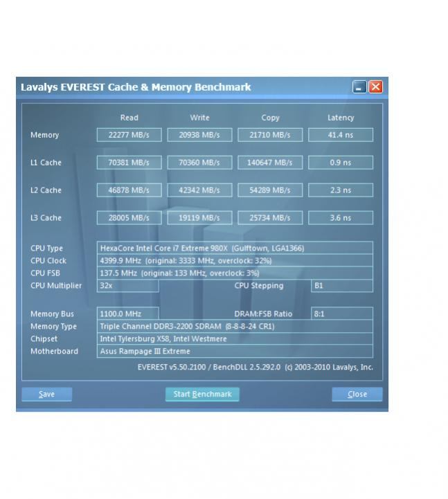This screenshot has height=499, width=448.
Task: Click the CPU FSB field 137.5 MHz
Action: click(235, 273)
